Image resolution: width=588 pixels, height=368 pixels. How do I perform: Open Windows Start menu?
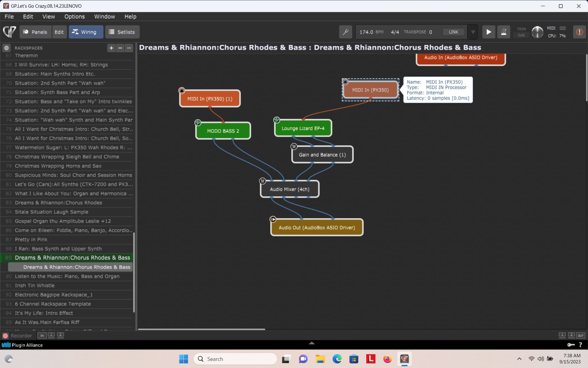point(183,359)
